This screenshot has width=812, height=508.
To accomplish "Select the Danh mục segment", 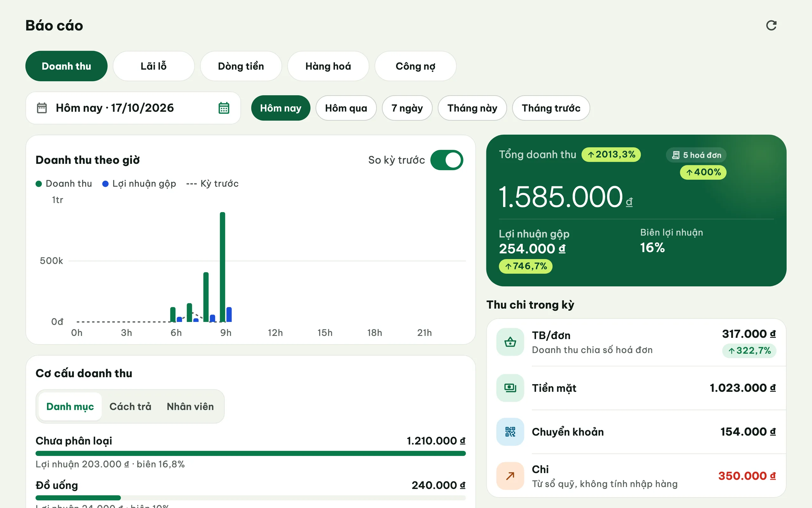I will (70, 406).
